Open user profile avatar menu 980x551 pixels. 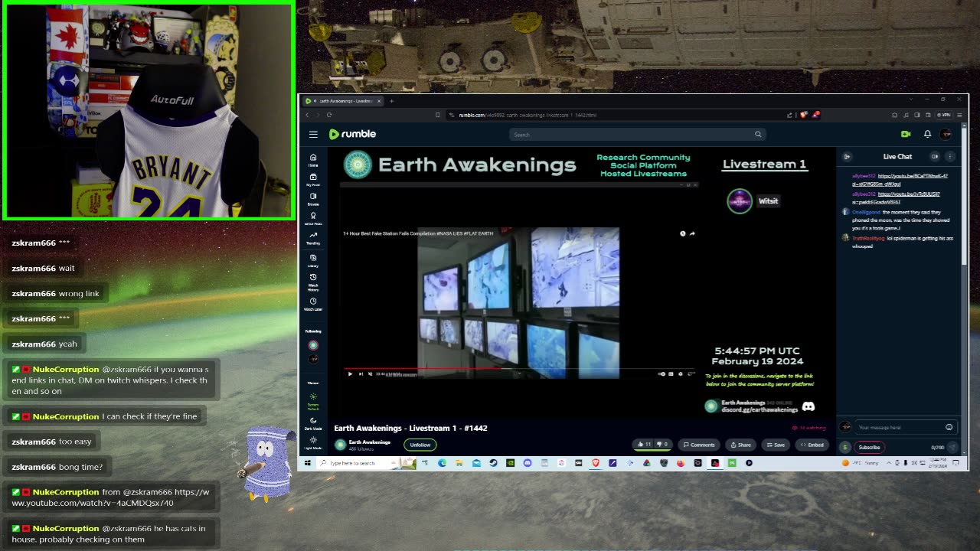946,134
